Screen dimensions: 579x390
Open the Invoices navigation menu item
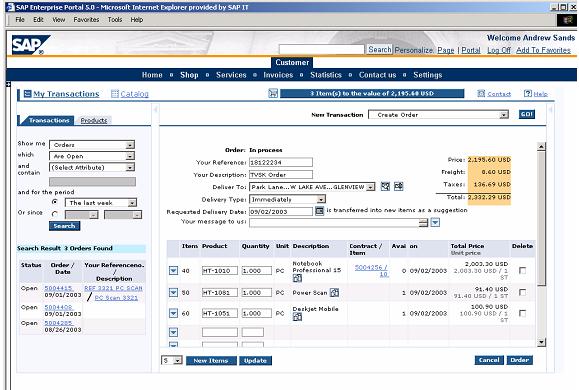[x=278, y=75]
